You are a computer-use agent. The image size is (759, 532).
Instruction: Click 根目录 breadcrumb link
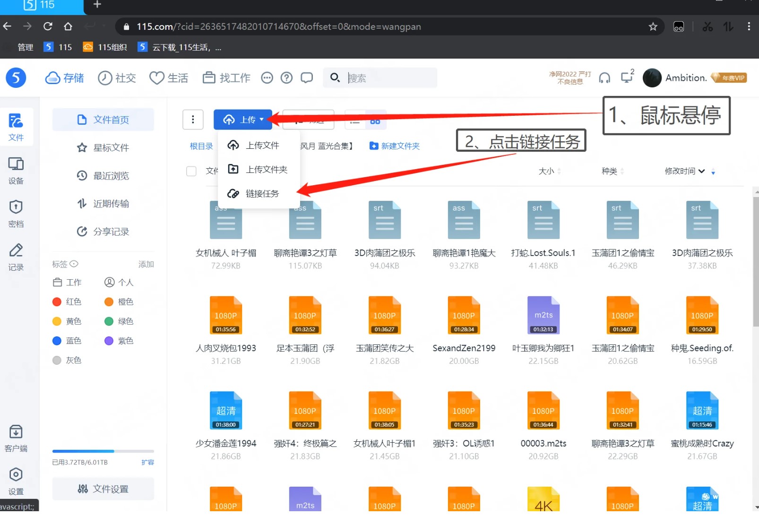tap(201, 146)
